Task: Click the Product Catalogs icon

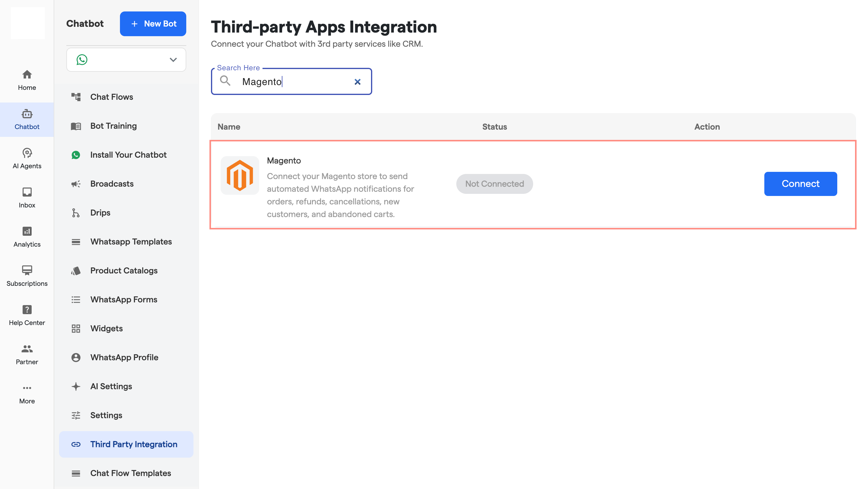Action: click(76, 271)
